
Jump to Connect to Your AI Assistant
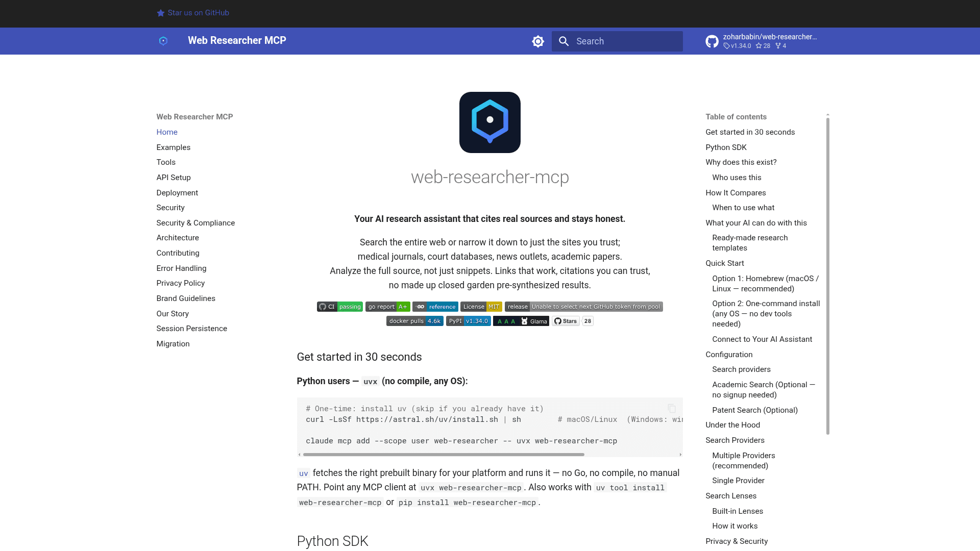point(762,339)
